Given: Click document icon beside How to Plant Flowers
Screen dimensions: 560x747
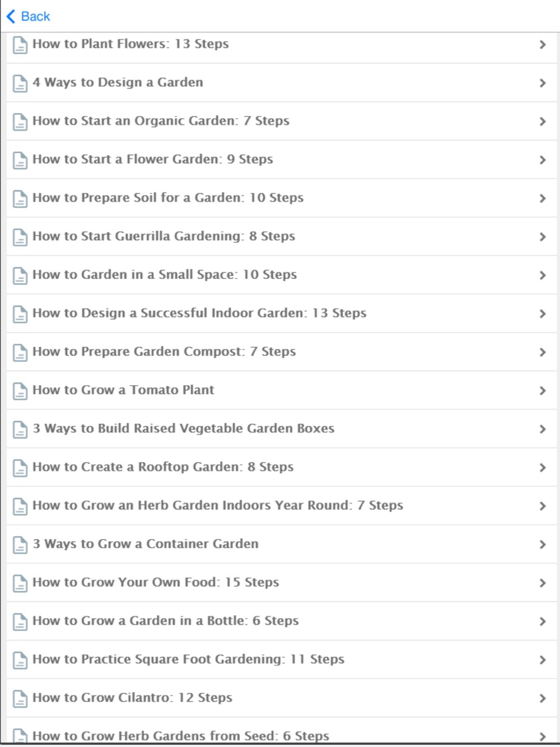Looking at the screenshot, I should click(x=20, y=45).
